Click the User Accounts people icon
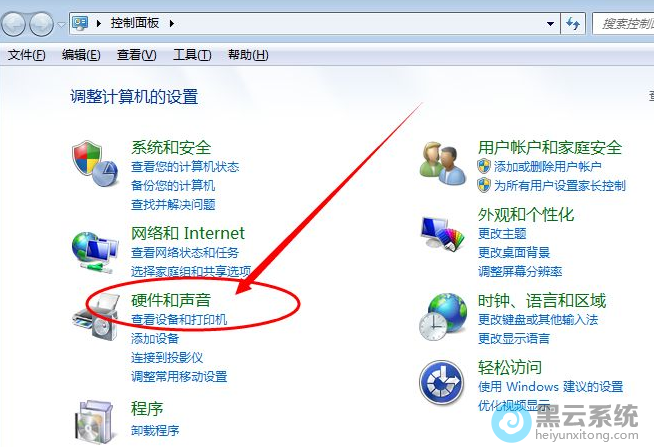The height and width of the screenshot is (447, 654). [443, 163]
